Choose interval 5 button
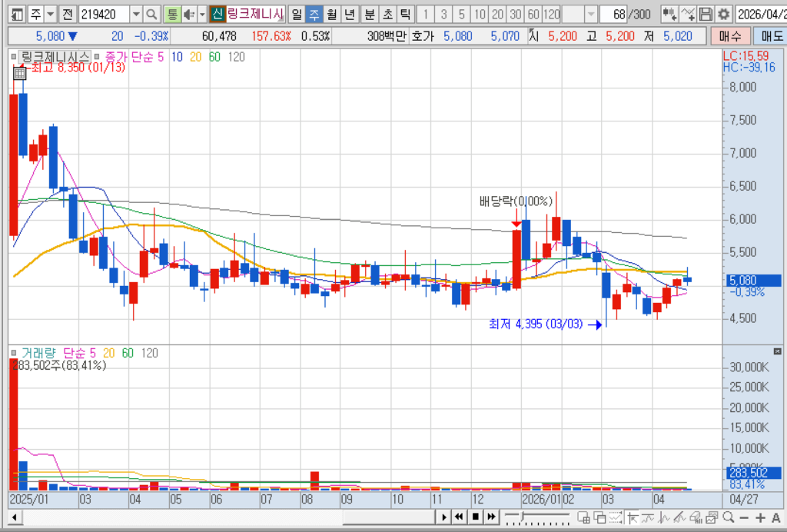Screen dimensions: 787x532 coord(462,14)
